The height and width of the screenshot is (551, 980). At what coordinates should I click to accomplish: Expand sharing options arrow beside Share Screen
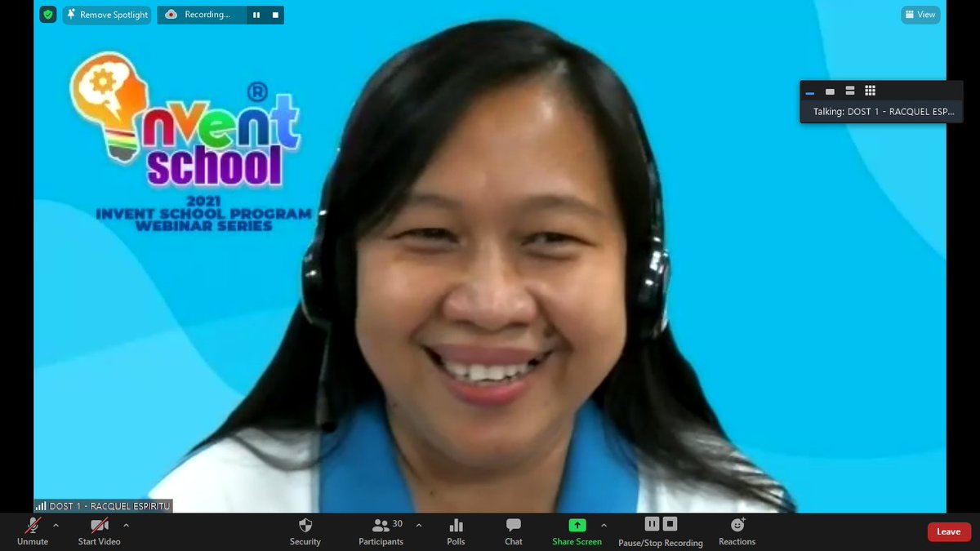pos(604,525)
